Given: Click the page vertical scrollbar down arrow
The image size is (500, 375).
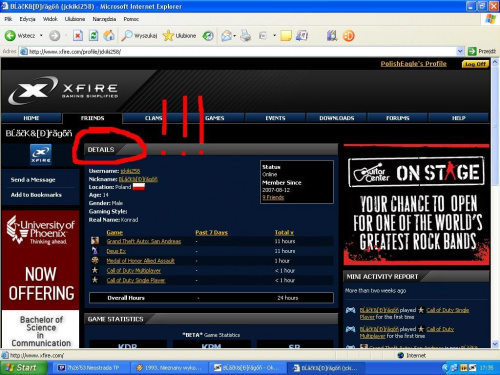Looking at the screenshot, I should (x=495, y=344).
